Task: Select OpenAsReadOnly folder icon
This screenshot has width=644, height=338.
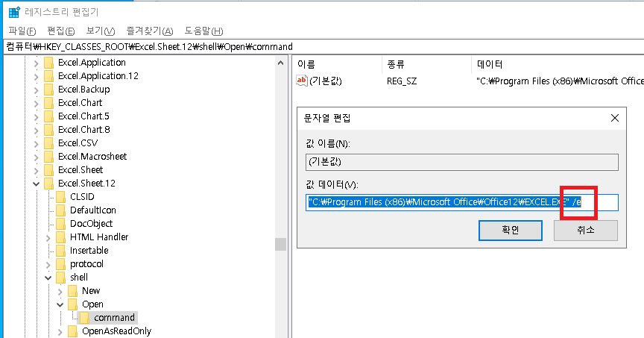Action: (x=73, y=331)
